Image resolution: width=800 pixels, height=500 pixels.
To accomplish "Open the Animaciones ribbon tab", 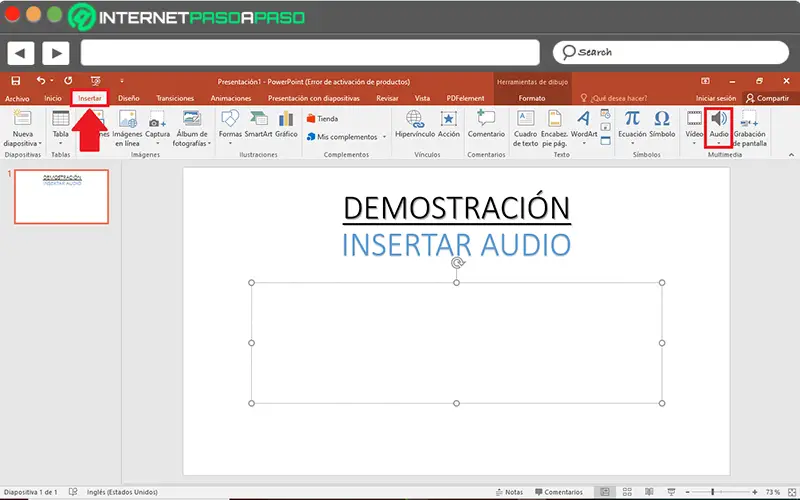I will pyautogui.click(x=230, y=98).
